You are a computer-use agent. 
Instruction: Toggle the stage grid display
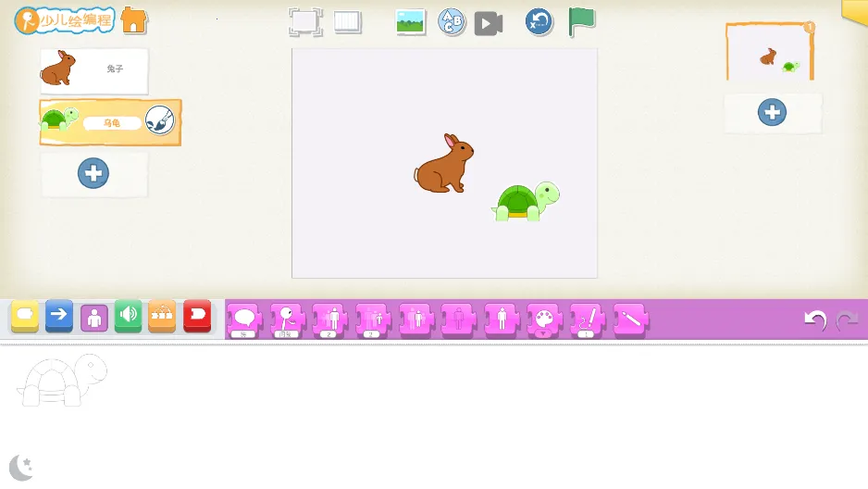tap(348, 22)
